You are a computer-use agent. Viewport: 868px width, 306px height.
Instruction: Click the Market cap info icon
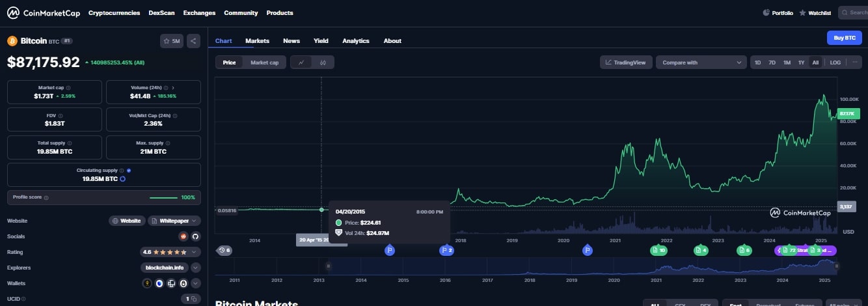click(69, 87)
